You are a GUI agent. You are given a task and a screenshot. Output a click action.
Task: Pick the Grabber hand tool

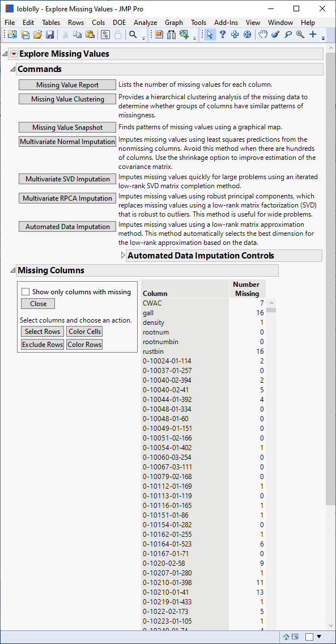tap(262, 35)
